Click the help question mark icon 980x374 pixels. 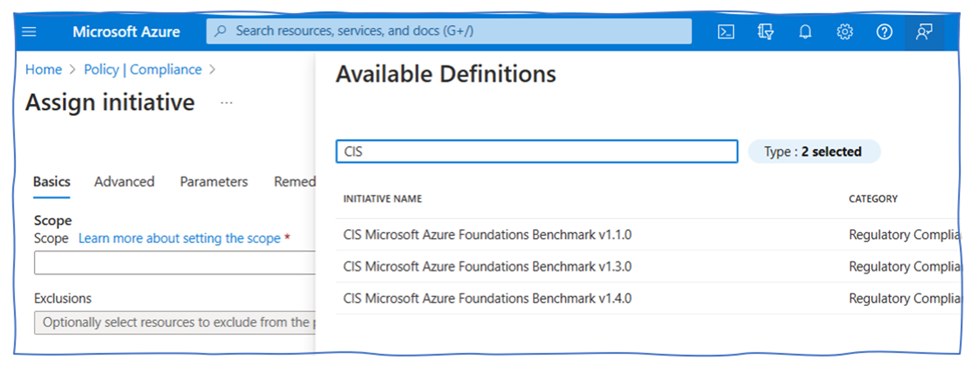(x=884, y=32)
